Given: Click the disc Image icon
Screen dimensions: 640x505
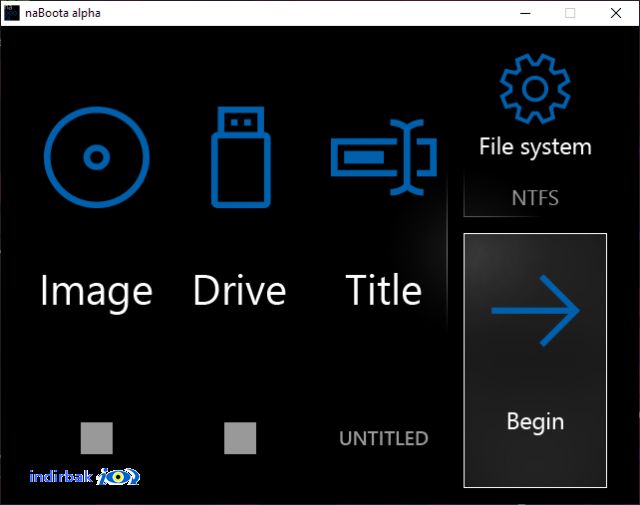Looking at the screenshot, I should pyautogui.click(x=97, y=157).
